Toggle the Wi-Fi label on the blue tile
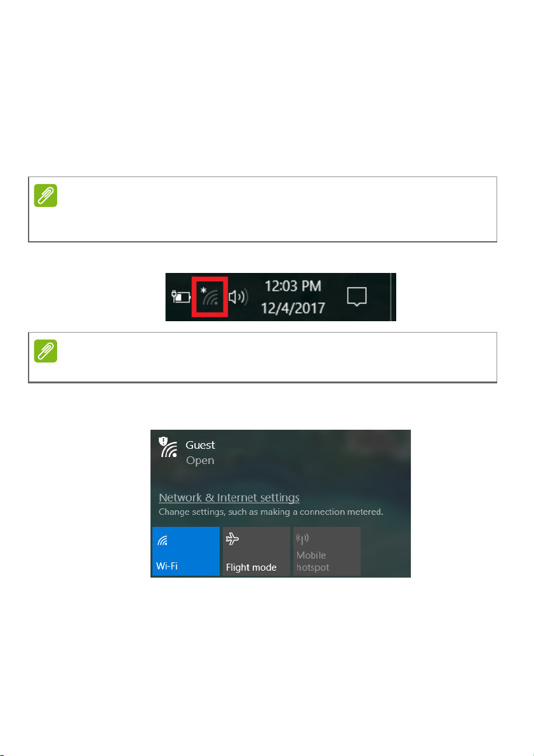Screen dimensions: 534x756 tap(167, 566)
